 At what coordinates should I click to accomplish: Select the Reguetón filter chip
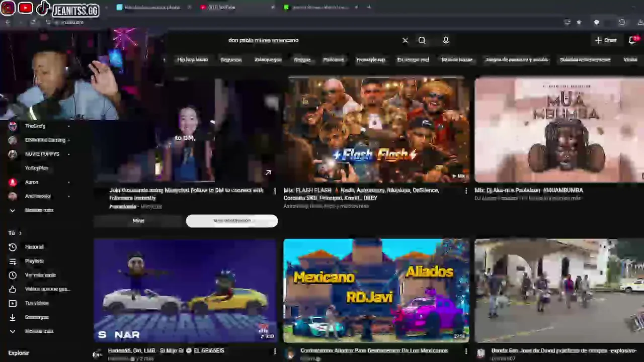pos(231,59)
